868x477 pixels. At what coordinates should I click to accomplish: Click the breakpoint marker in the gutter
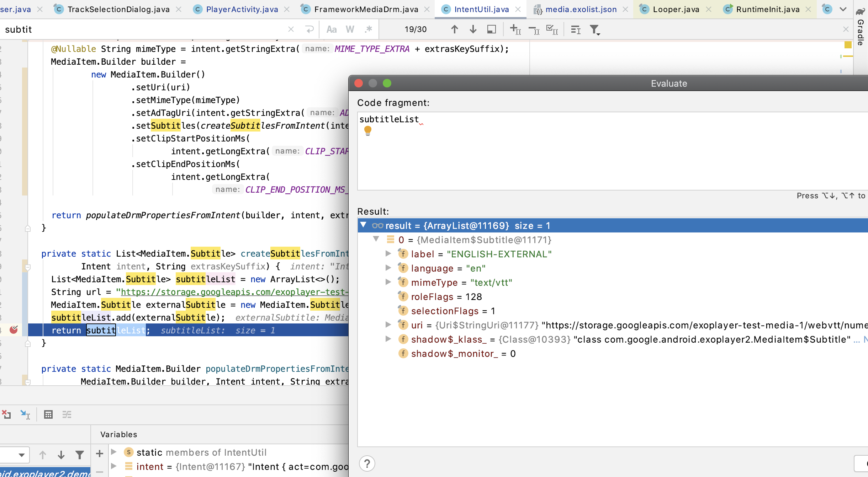pos(14,330)
